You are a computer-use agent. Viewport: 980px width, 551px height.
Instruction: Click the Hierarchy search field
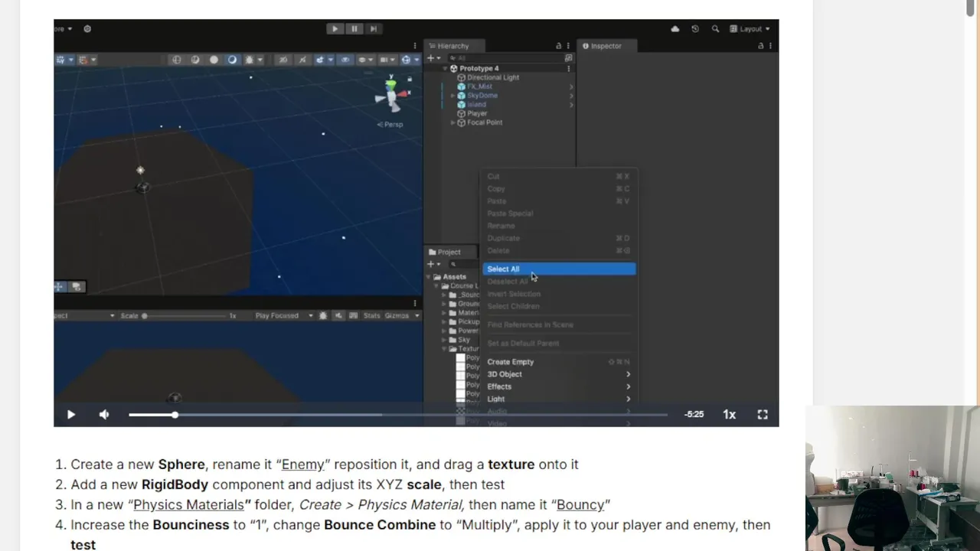click(x=505, y=57)
